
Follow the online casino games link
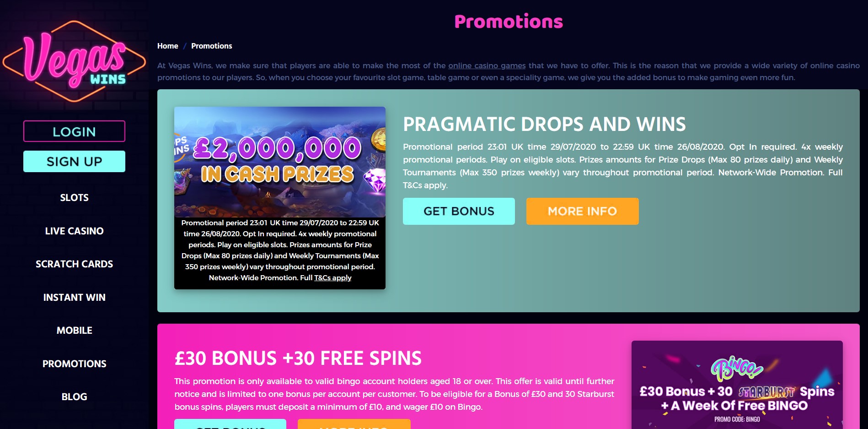tap(487, 65)
